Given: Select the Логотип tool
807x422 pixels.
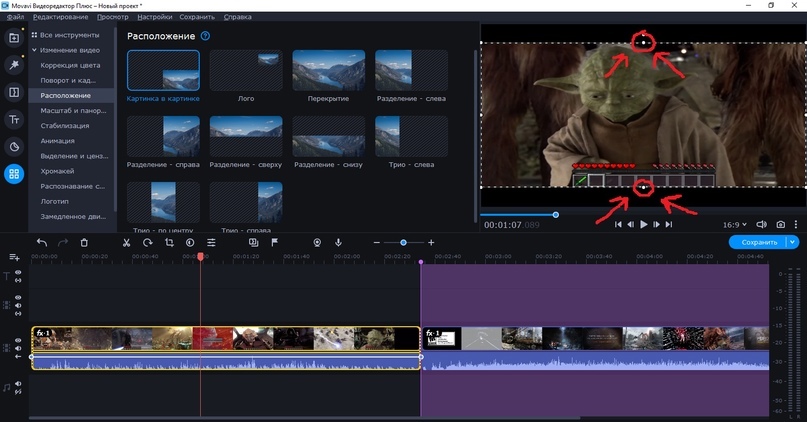Looking at the screenshot, I should tap(55, 201).
